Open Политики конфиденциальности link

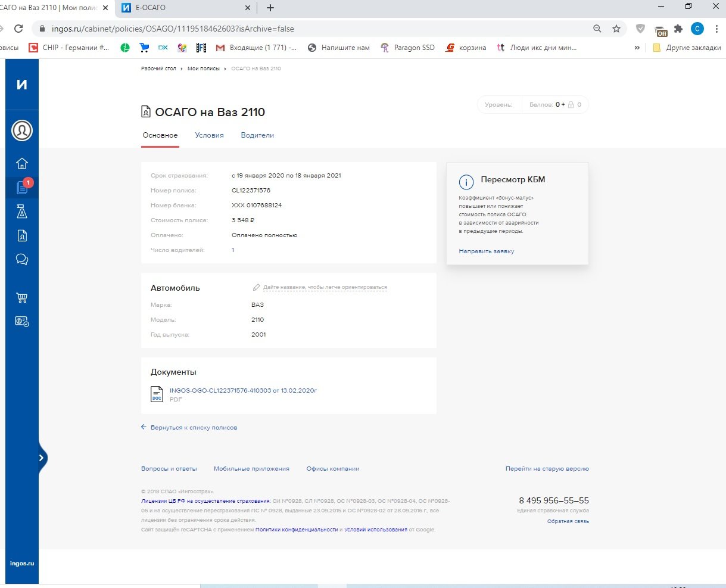[297, 530]
